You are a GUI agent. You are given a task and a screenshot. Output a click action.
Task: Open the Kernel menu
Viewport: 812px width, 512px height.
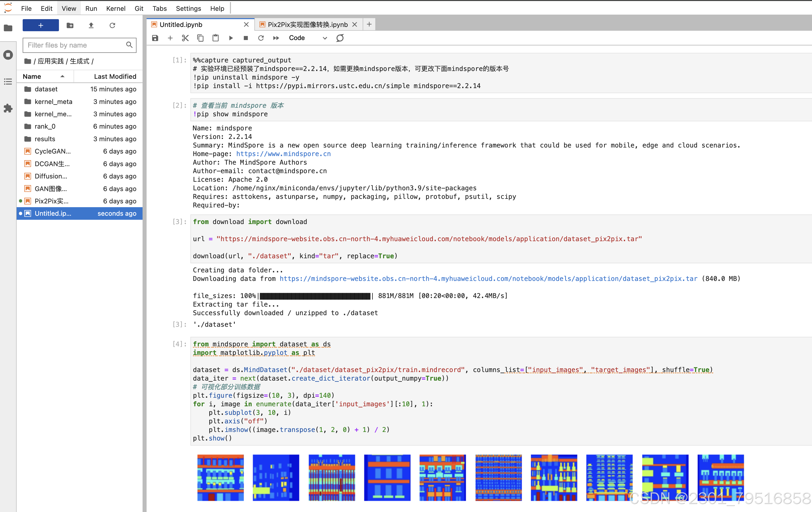(116, 8)
